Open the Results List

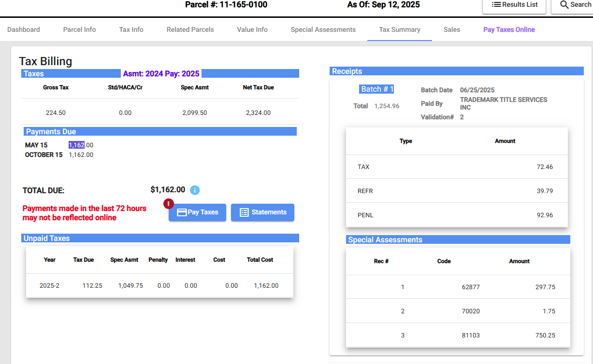[x=514, y=5]
